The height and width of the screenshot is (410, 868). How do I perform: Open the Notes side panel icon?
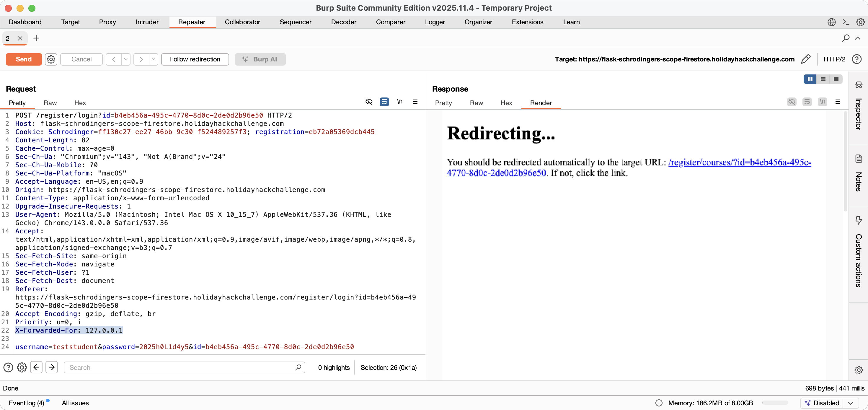tap(858, 158)
